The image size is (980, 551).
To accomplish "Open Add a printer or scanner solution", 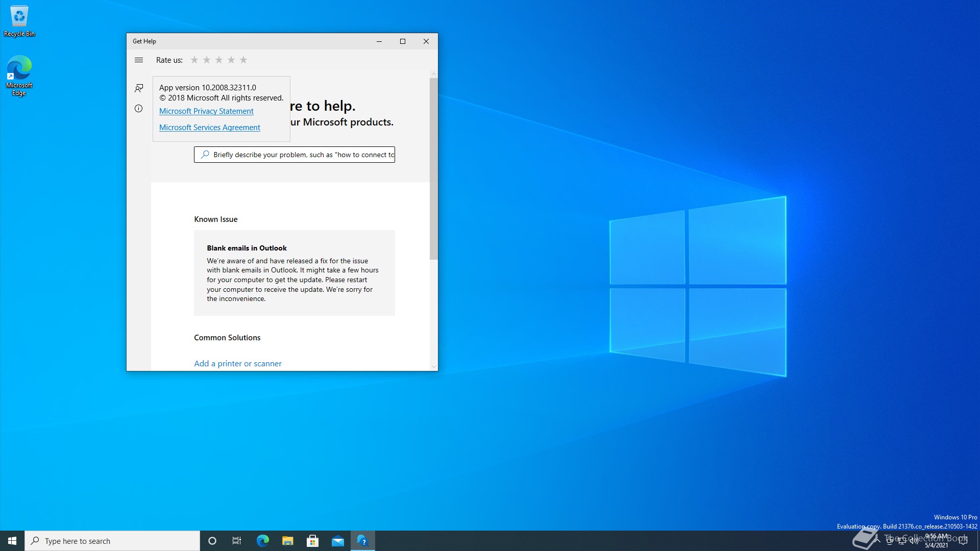I will click(238, 364).
